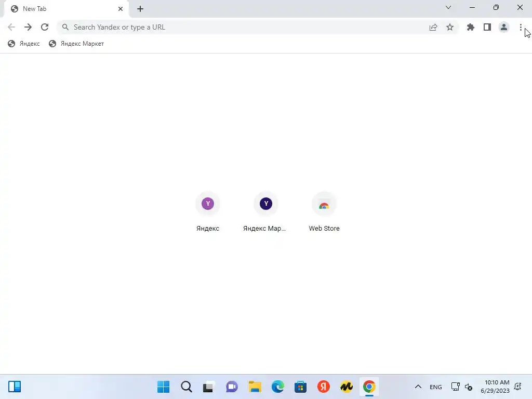
Task: Restore down the Chrome window
Action: [x=496, y=7]
